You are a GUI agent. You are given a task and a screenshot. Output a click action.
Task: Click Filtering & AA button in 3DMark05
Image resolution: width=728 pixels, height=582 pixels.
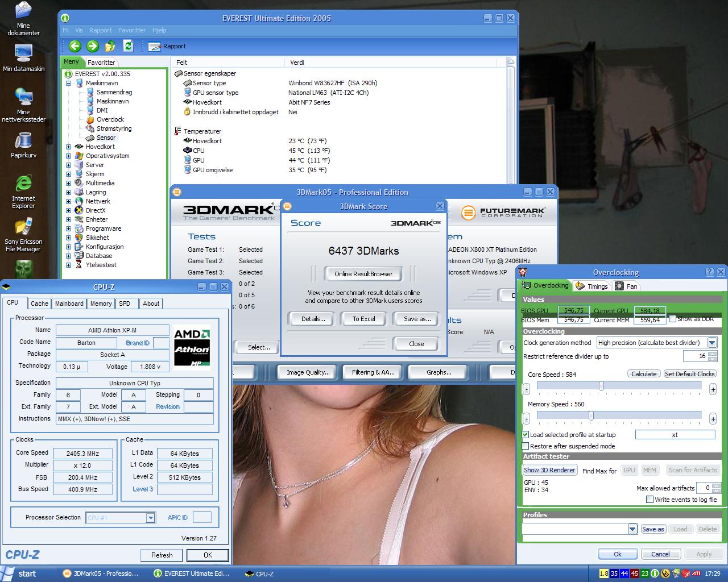click(x=373, y=372)
